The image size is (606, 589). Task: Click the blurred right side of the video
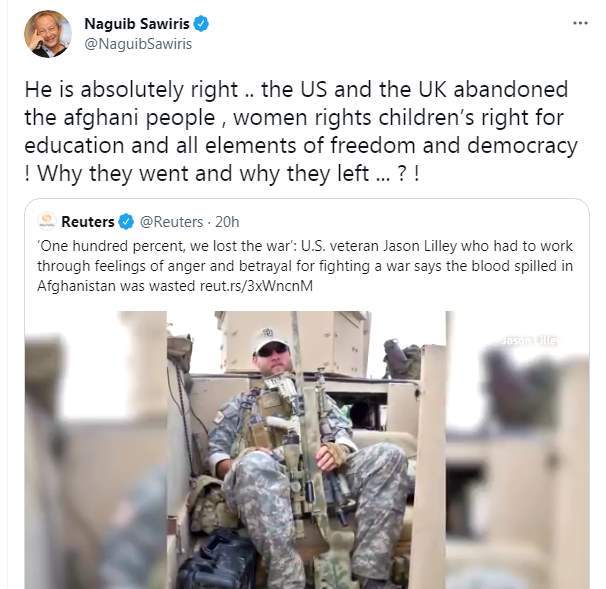coord(517,450)
